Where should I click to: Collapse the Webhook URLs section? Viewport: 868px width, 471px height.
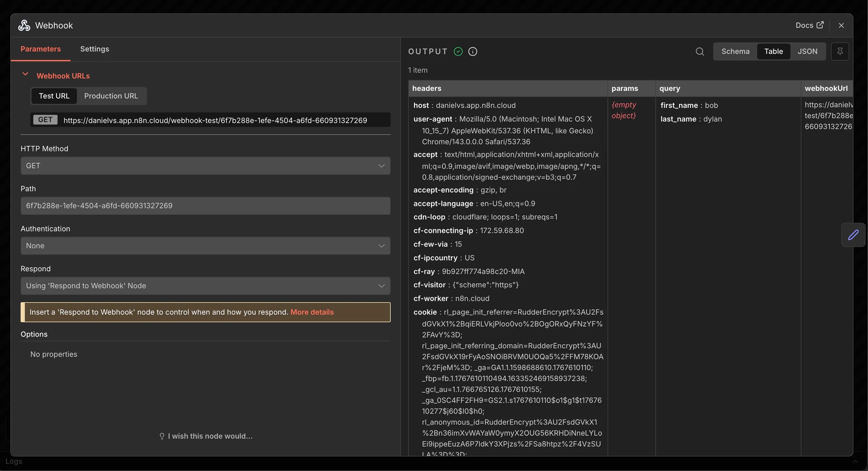[25, 74]
